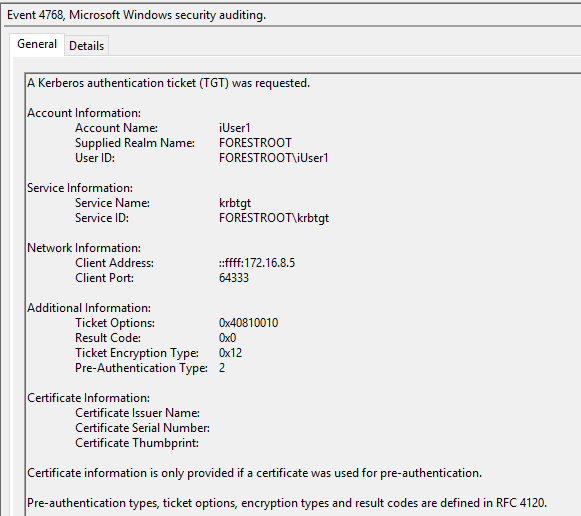Click the Certificate Thumbprint label
Screen dimensions: 581x516
point(137,443)
